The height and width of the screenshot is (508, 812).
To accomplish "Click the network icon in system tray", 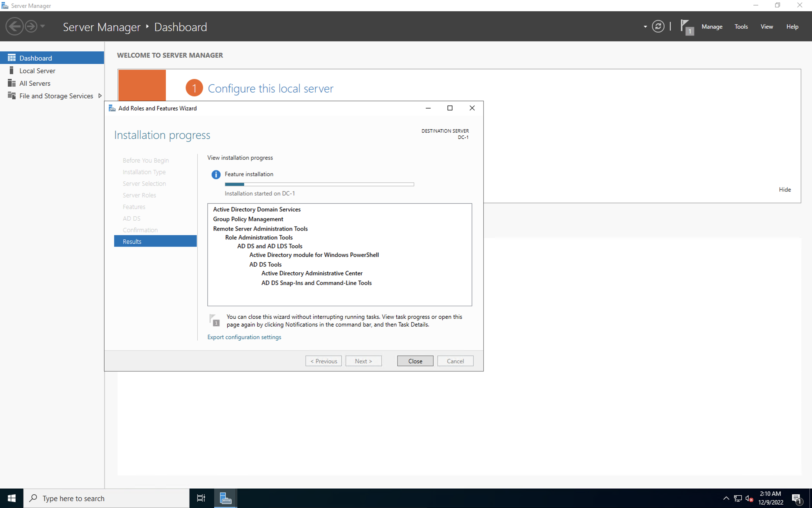I will tap(738, 498).
